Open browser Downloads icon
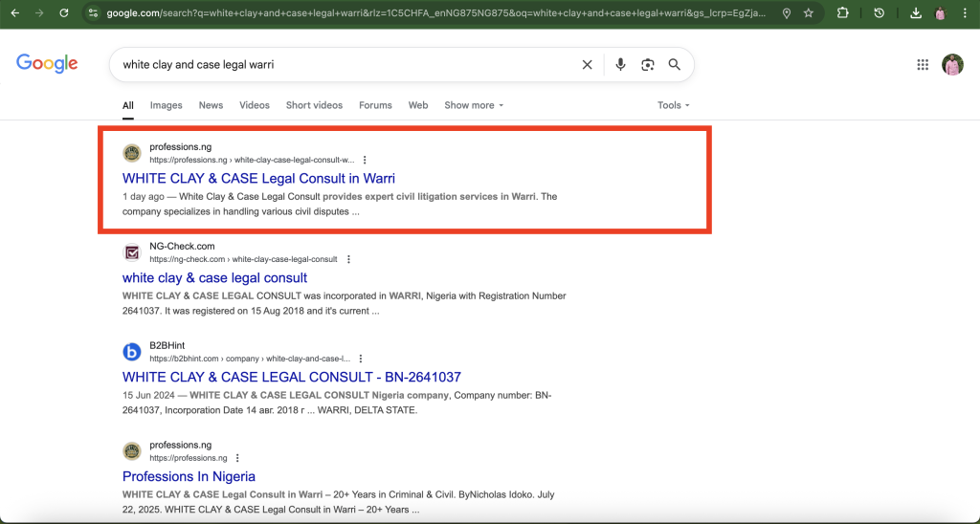 916,12
